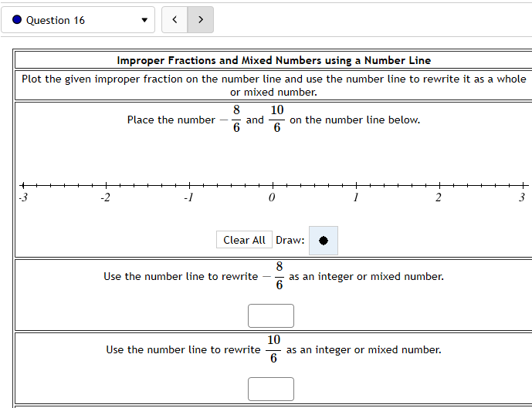
Task: Click the answer box for -8/6
Action: [x=271, y=315]
